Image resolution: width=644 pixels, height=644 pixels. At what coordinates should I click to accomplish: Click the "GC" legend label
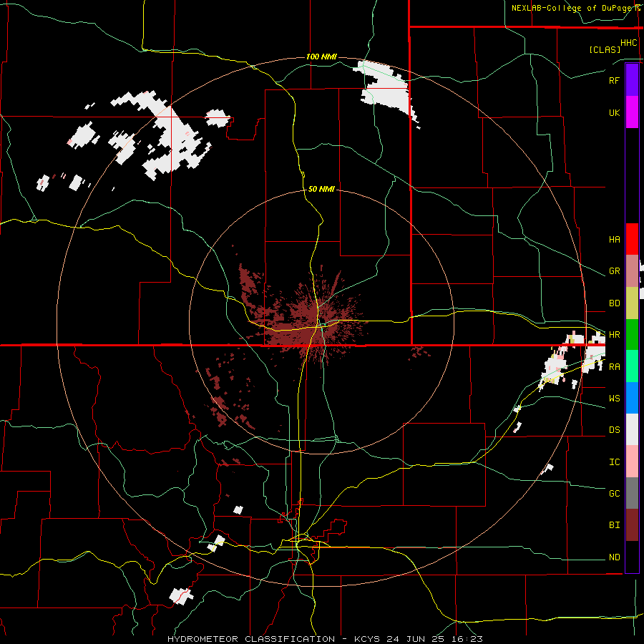(614, 494)
